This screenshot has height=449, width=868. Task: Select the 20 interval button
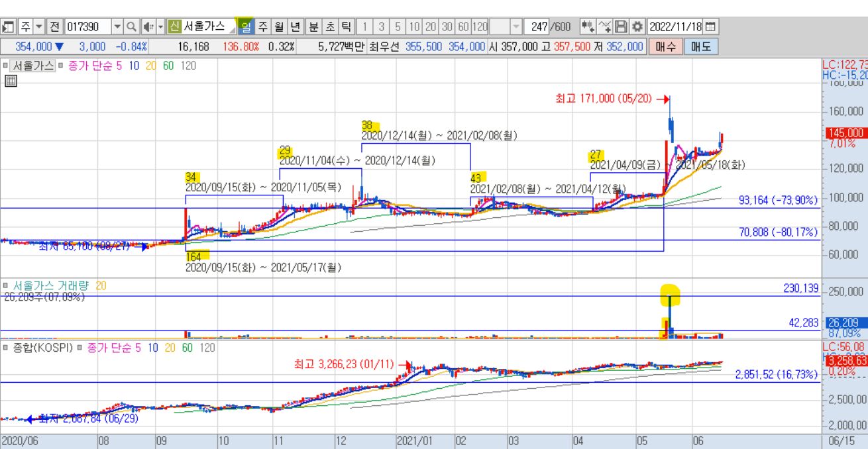click(431, 26)
